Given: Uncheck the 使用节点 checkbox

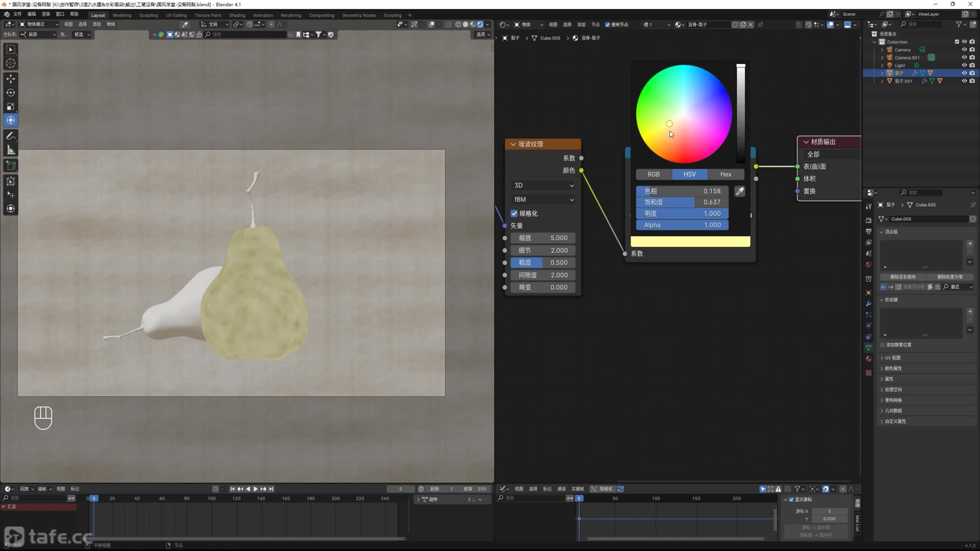Looking at the screenshot, I should click(608, 24).
